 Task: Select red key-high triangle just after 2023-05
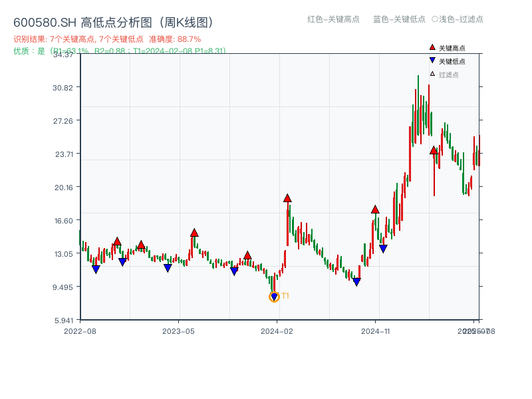pos(194,233)
